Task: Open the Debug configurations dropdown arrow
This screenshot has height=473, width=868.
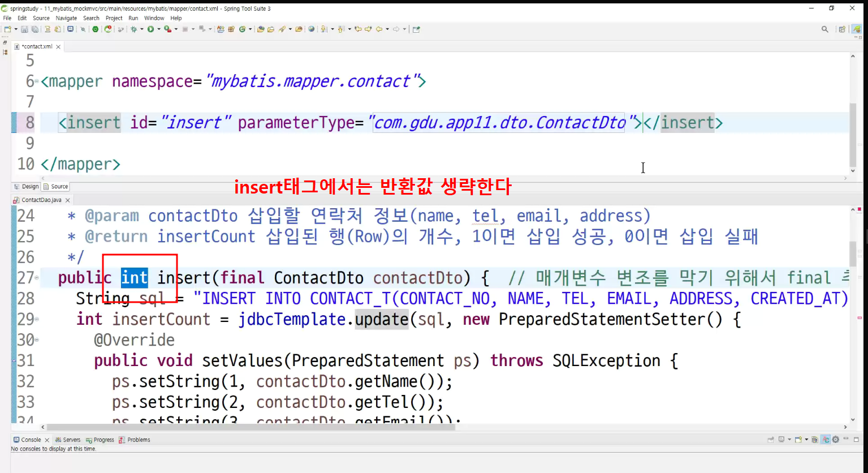Action: 141,29
